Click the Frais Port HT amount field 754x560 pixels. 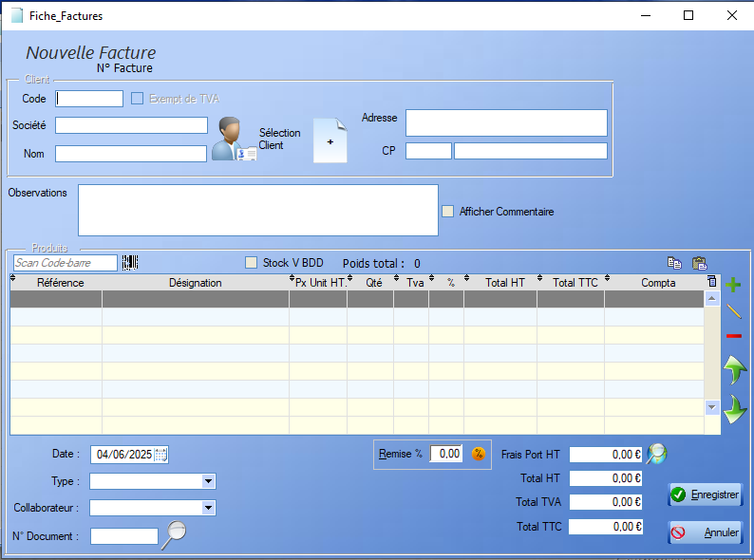pyautogui.click(x=606, y=455)
